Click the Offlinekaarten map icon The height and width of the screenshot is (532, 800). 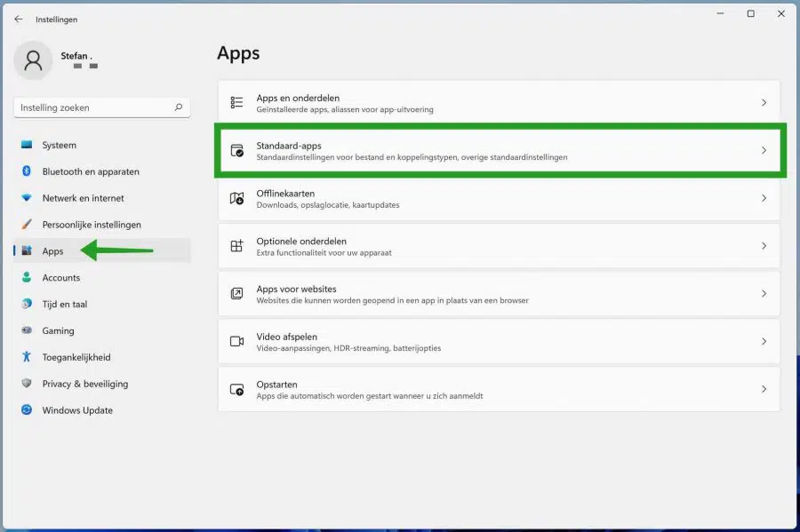(236, 198)
